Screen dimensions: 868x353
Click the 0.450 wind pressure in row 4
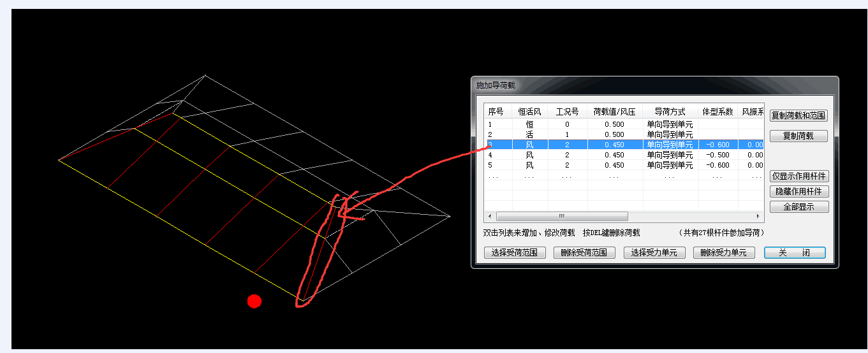[x=615, y=155]
